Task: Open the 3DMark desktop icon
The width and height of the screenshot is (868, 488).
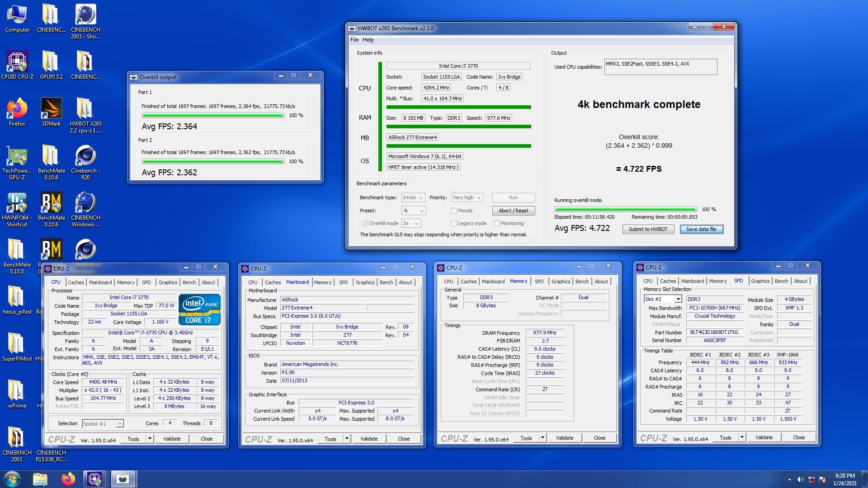Action: click(51, 112)
